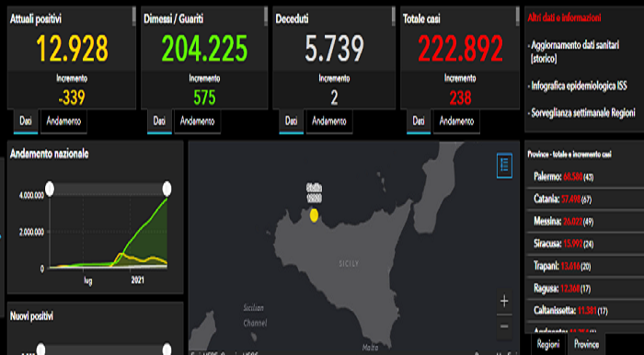This screenshot has width=644, height=355.
Task: Click the 12.928 Attuali positivi value
Action: click(x=73, y=48)
